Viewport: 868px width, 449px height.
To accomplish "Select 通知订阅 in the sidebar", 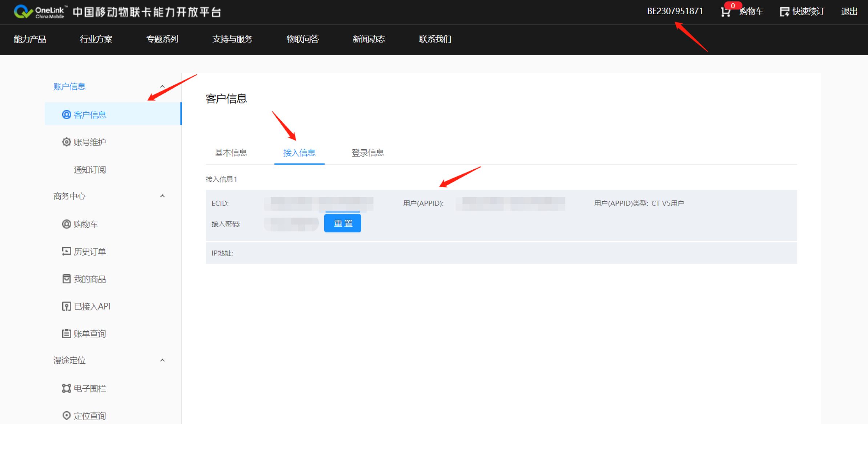I will click(89, 170).
